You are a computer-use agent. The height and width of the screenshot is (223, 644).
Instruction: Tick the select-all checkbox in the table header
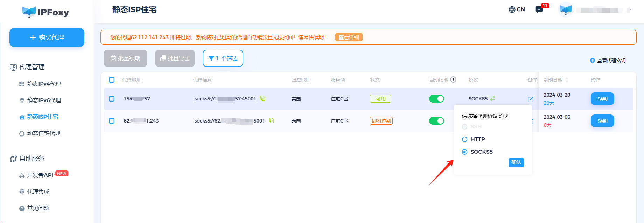pyautogui.click(x=112, y=80)
